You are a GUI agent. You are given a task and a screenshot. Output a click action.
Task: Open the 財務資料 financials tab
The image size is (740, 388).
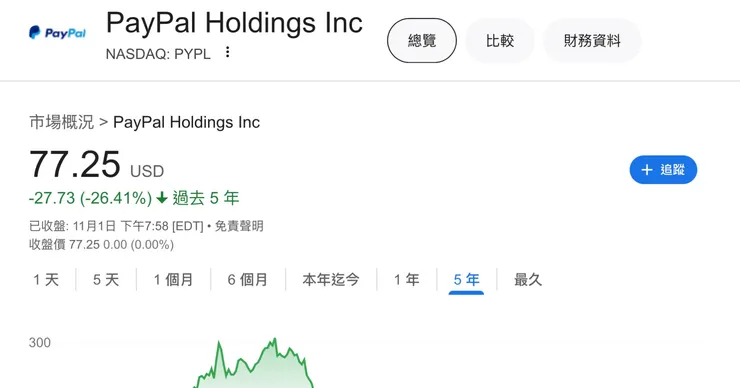(592, 41)
